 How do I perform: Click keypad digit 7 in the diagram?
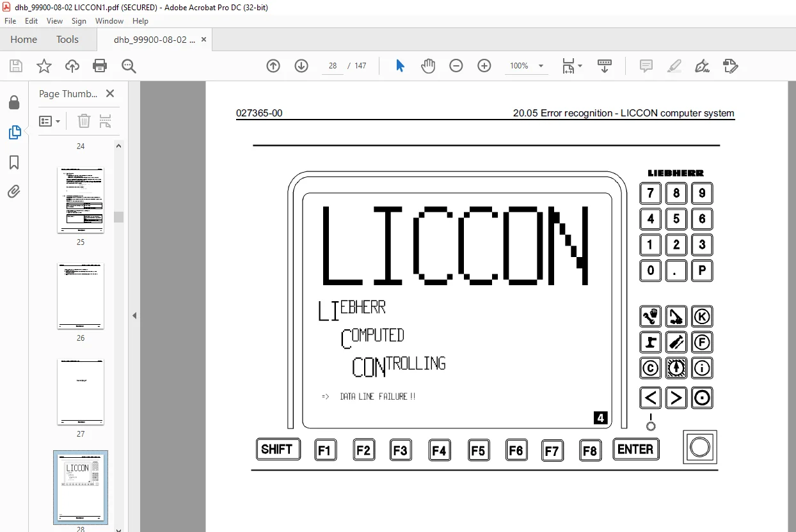[651, 193]
